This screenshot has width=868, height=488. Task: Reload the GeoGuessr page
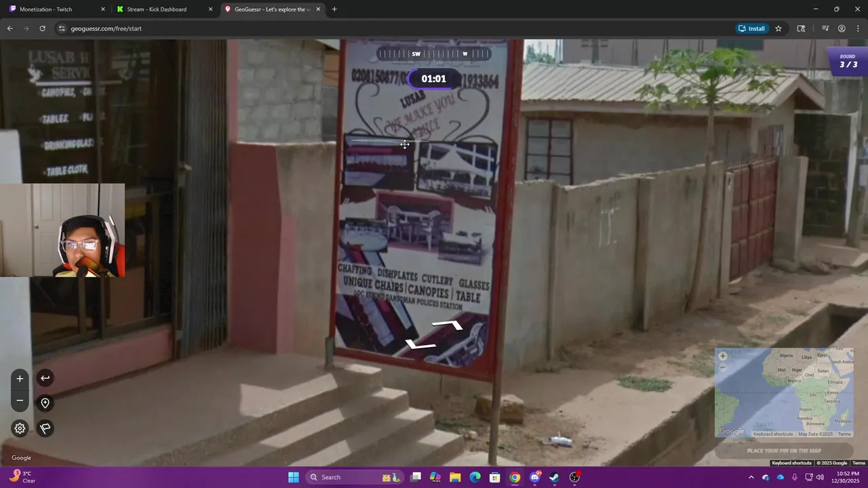coord(42,28)
